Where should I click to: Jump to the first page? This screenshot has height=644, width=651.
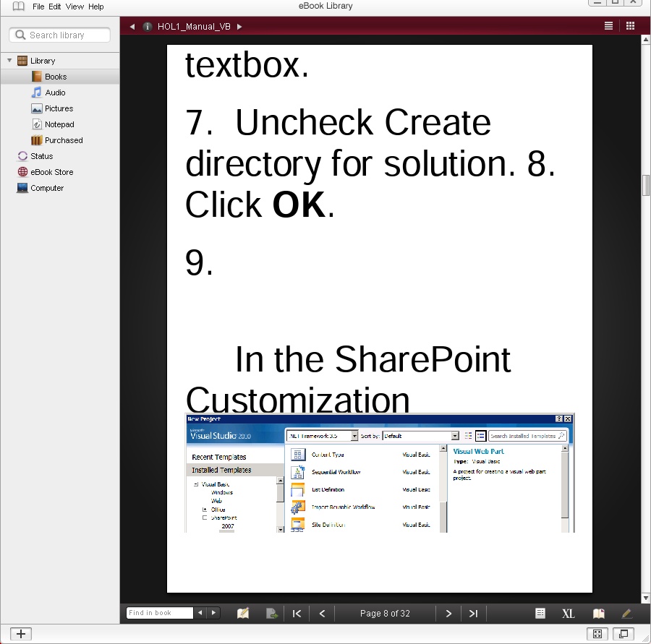[297, 614]
